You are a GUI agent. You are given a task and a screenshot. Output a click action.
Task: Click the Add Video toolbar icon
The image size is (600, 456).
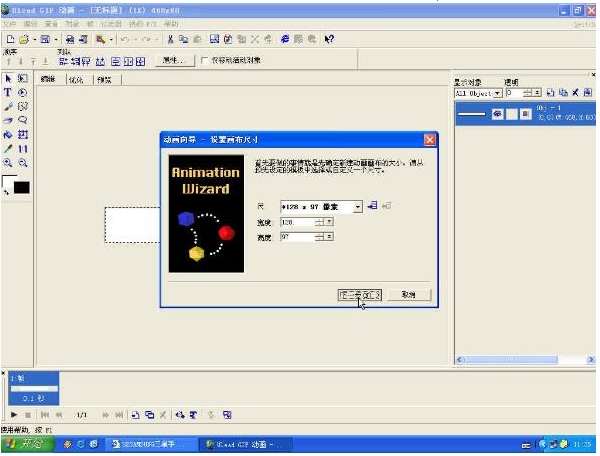[83, 39]
